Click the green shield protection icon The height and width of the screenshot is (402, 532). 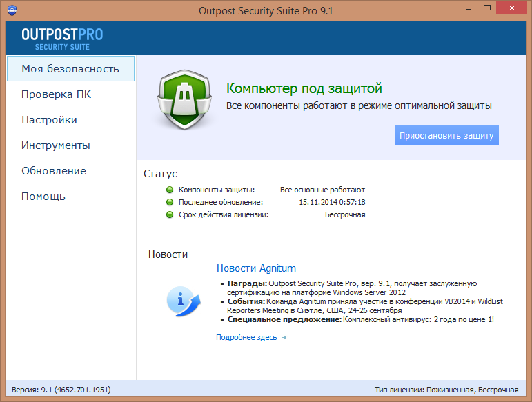184,100
